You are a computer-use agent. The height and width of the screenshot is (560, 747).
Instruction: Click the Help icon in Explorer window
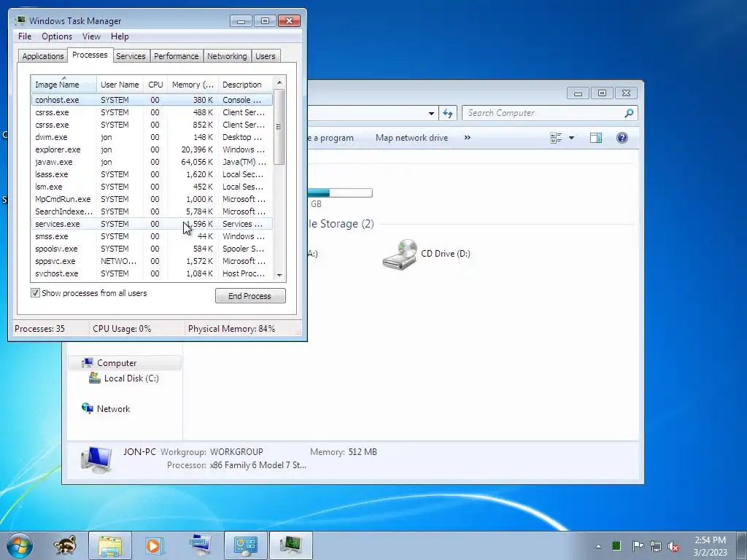click(x=622, y=138)
